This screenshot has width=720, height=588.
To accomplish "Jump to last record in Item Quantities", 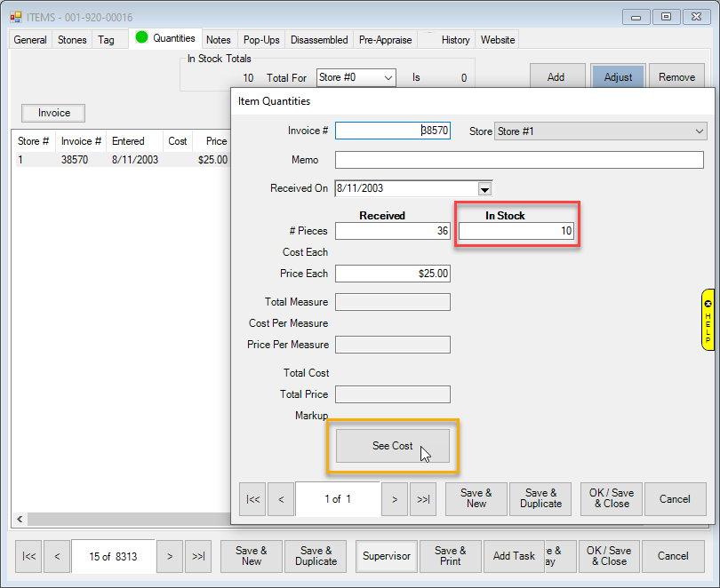I will pyautogui.click(x=423, y=499).
